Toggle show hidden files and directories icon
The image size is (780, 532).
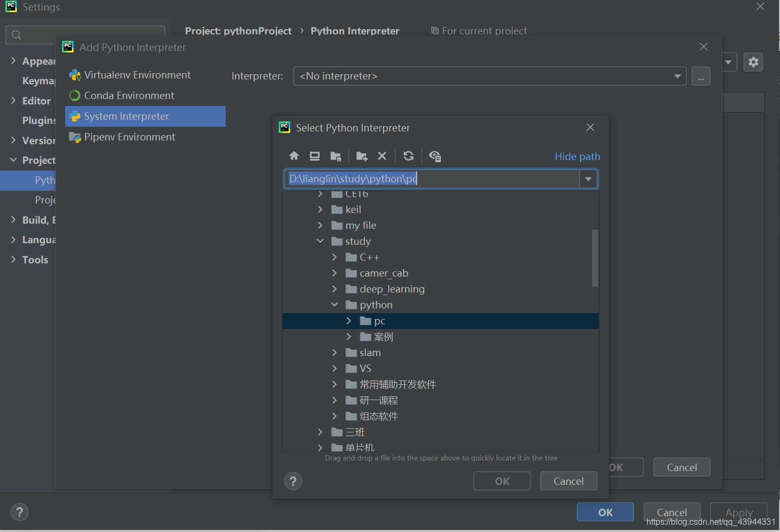(x=435, y=156)
